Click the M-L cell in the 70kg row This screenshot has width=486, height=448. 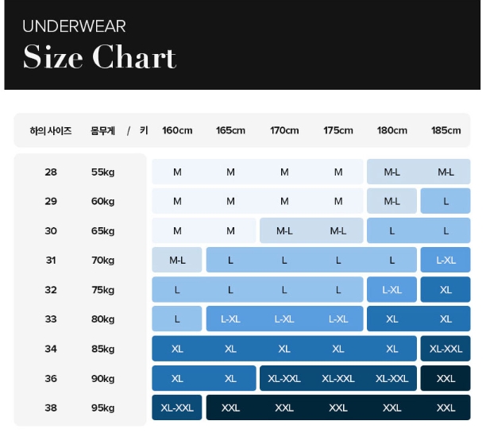pyautogui.click(x=177, y=260)
